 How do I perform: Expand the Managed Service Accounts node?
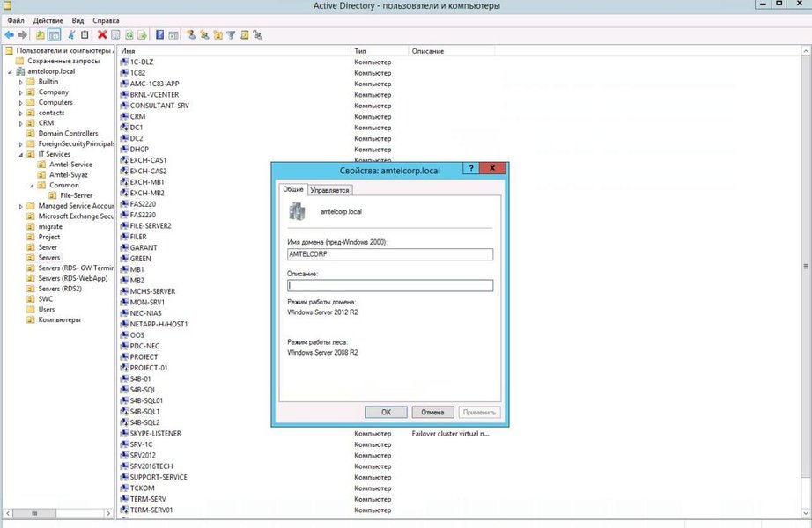tap(20, 206)
